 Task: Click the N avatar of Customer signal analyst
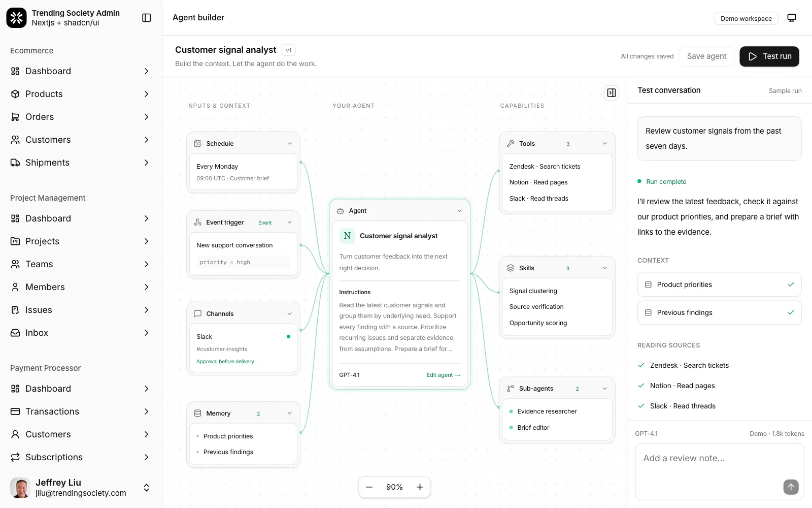(x=347, y=236)
